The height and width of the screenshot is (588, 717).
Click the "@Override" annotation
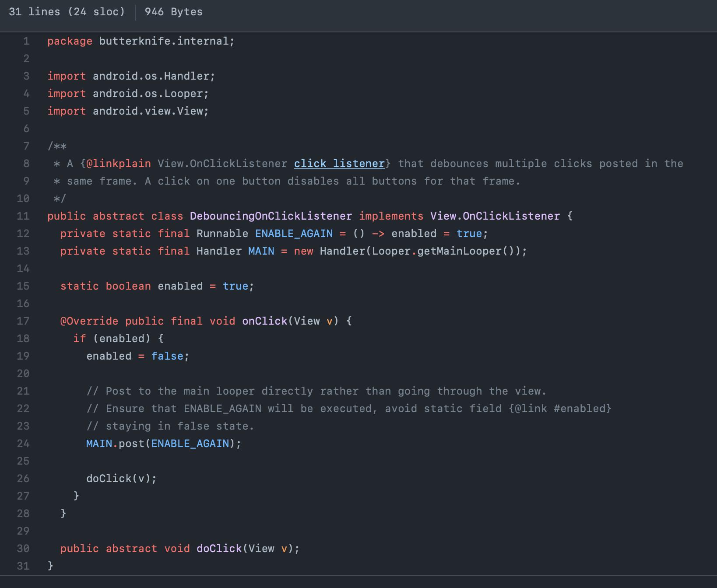click(x=89, y=321)
